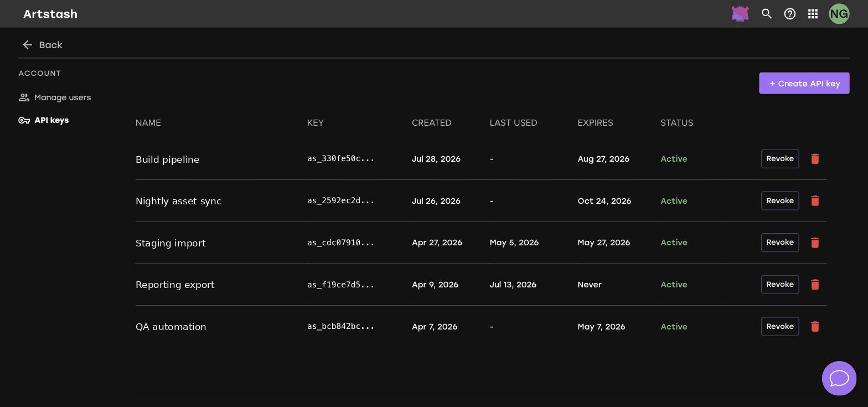Open the help question mark icon
This screenshot has height=407, width=868.
(x=790, y=14)
